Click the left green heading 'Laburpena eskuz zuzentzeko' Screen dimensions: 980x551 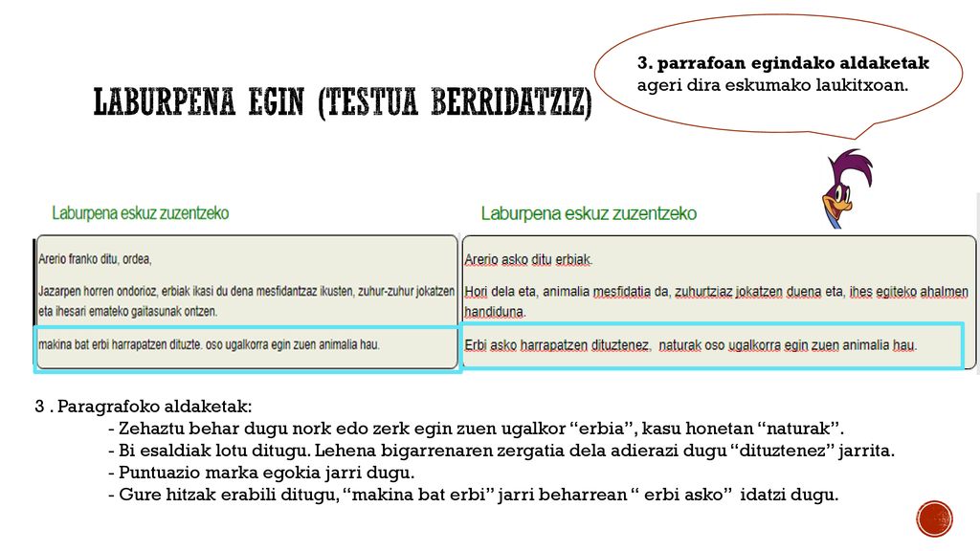(x=140, y=213)
